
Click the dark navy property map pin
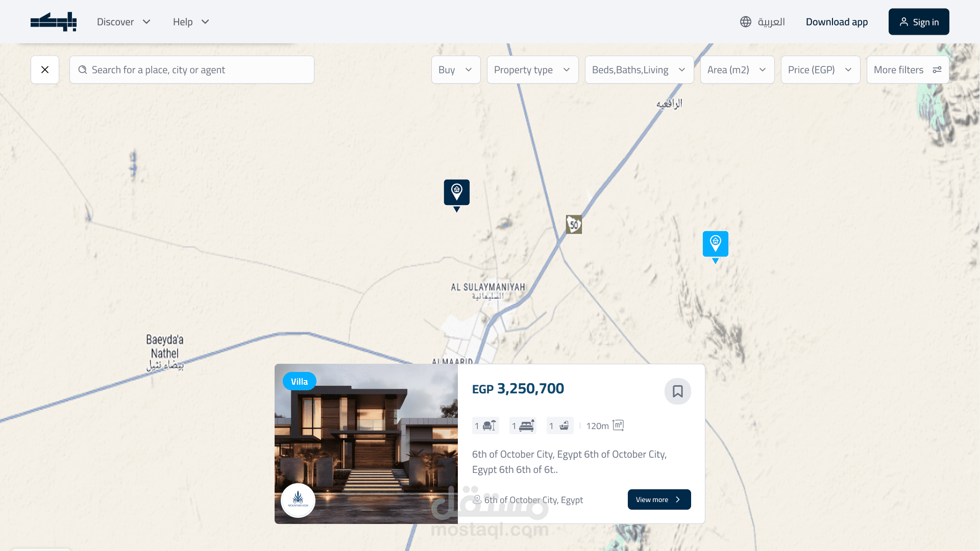point(456,193)
